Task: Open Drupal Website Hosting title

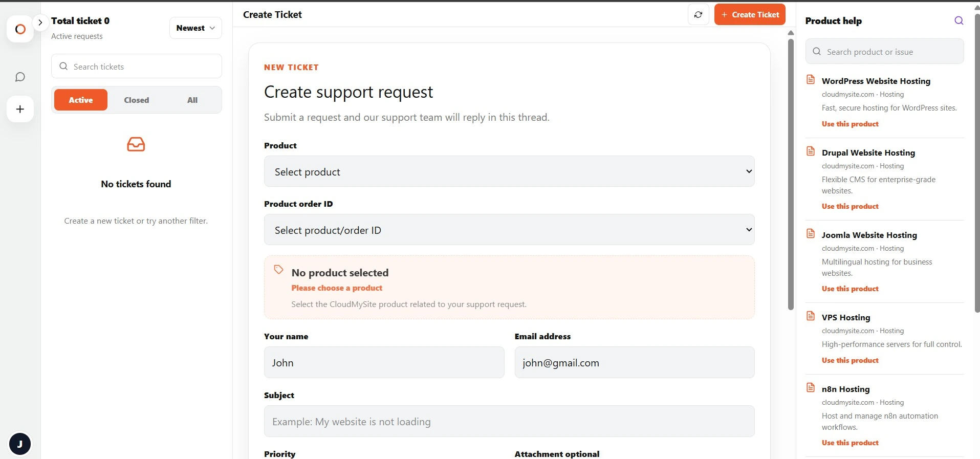Action: click(868, 152)
